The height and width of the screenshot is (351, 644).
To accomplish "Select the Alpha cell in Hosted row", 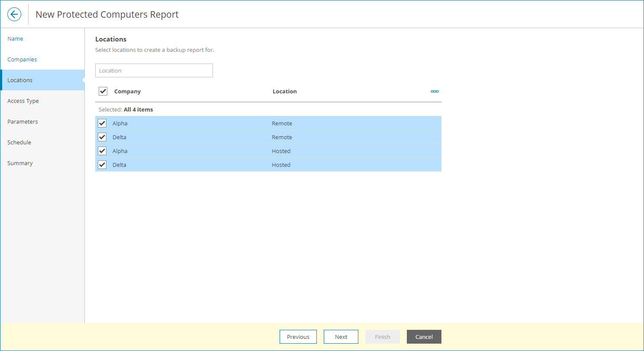I will [x=120, y=151].
